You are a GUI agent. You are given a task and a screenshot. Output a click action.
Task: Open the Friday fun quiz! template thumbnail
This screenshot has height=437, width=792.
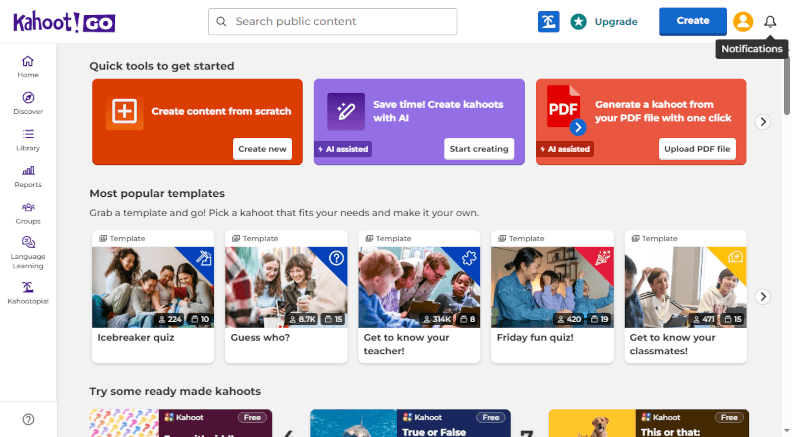pos(552,287)
